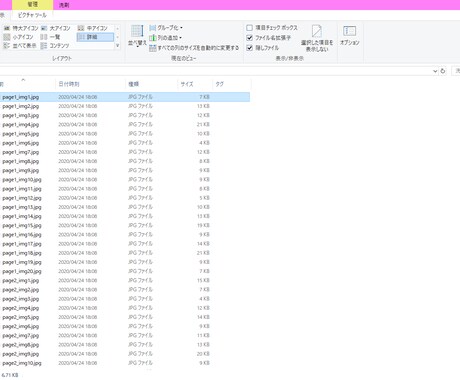This screenshot has height=380, width=460.
Task: Select file page2_img3.jpg
Action: (x=125, y=299)
